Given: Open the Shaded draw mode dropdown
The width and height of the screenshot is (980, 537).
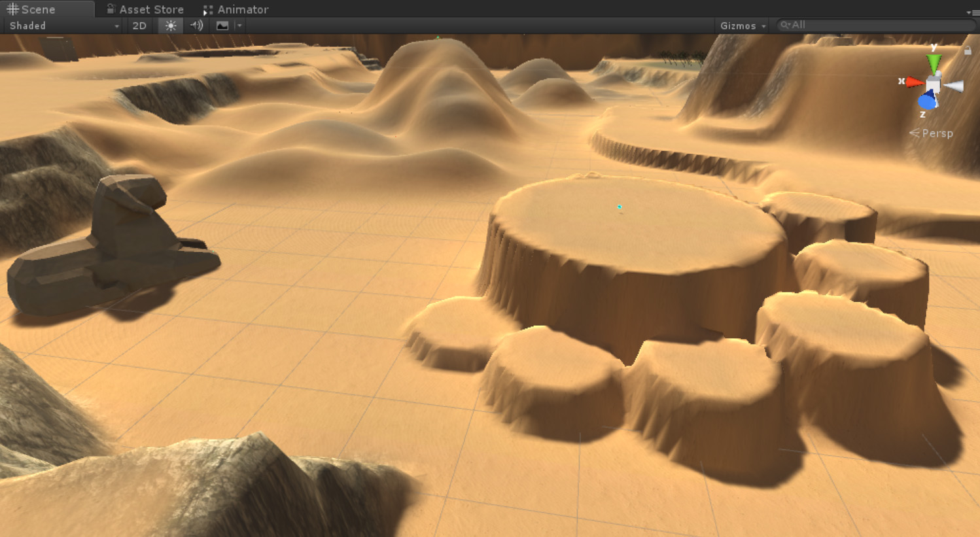Looking at the screenshot, I should click(x=64, y=26).
